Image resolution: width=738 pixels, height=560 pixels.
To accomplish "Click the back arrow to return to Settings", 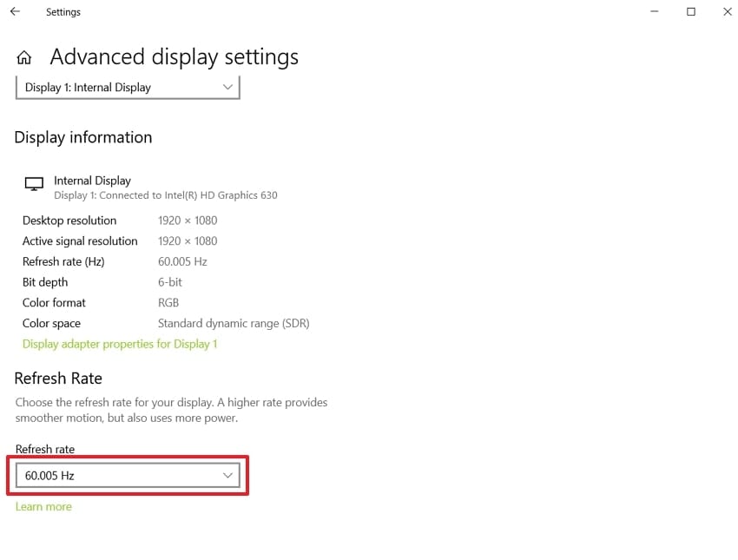I will coord(15,11).
